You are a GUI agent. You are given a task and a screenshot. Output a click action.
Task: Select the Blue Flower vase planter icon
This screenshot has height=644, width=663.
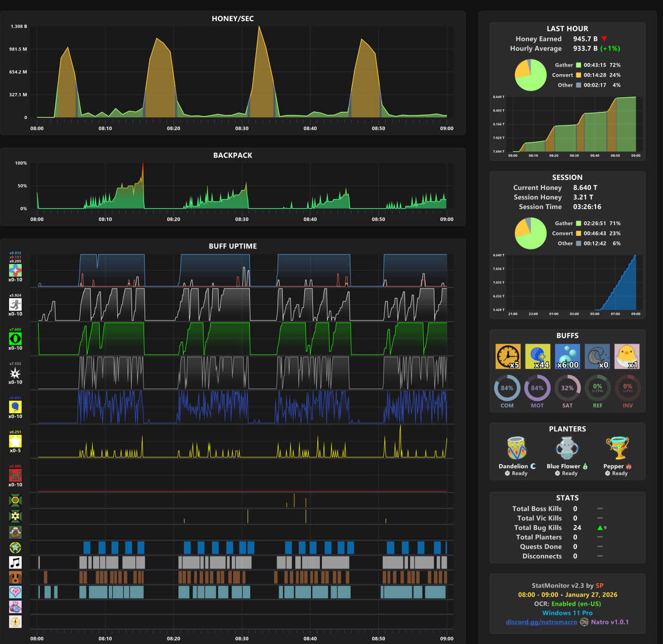point(566,448)
